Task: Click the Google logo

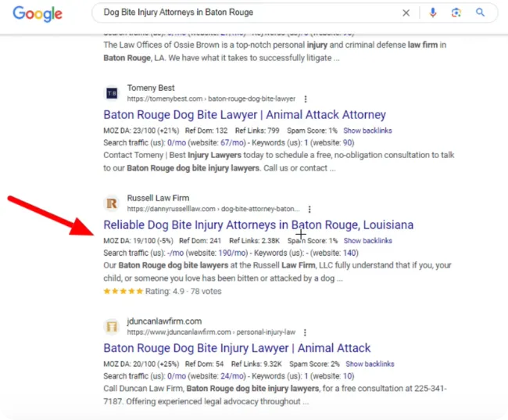Action: [38, 13]
